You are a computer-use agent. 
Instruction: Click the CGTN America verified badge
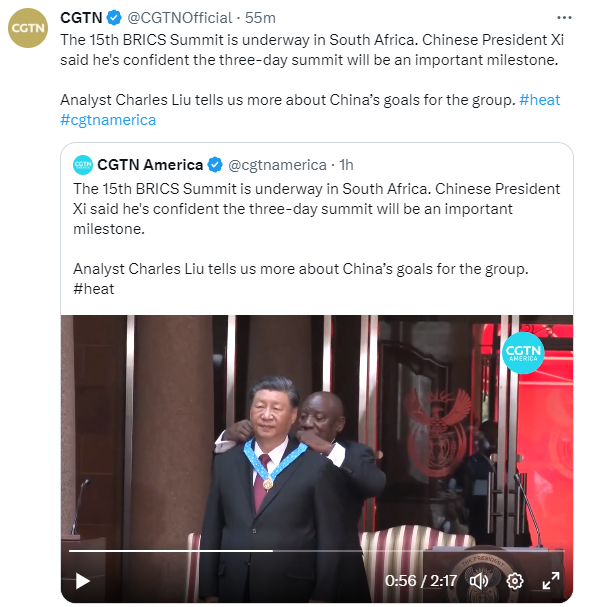[215, 165]
